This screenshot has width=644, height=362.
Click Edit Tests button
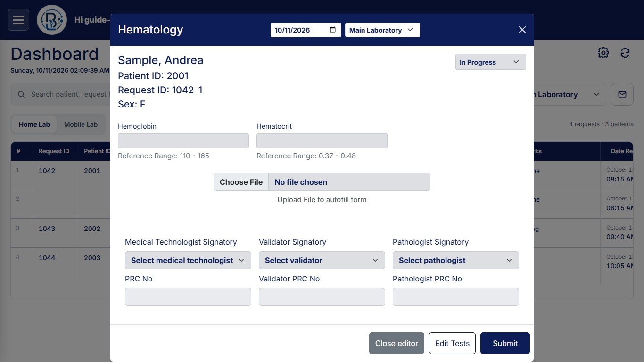452,343
